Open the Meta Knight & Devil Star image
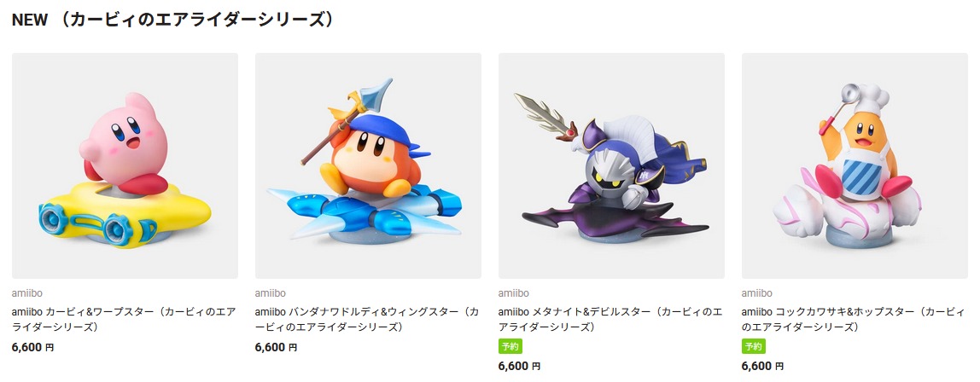 pos(611,165)
